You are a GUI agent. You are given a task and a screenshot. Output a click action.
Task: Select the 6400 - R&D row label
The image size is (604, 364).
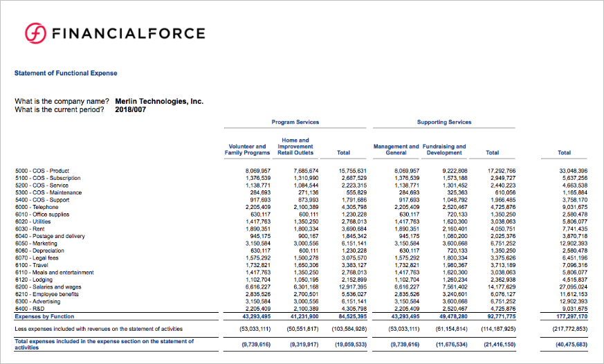coord(32,308)
